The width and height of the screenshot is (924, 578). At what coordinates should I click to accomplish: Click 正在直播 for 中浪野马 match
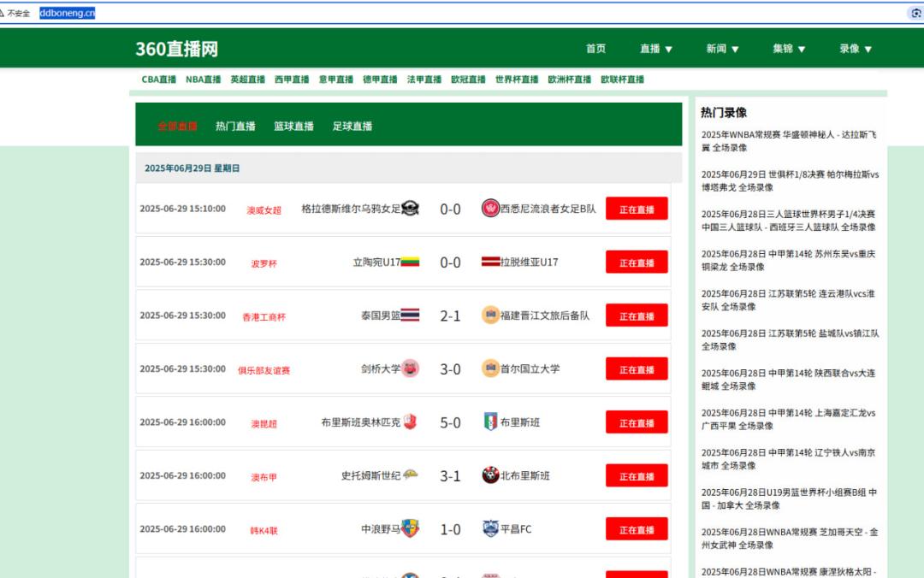pyautogui.click(x=637, y=528)
